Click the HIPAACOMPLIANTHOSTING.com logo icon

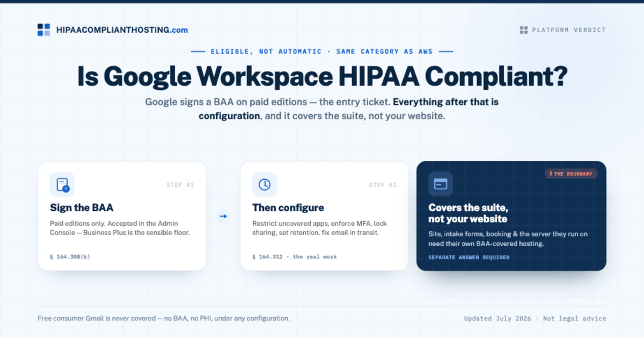click(x=43, y=30)
